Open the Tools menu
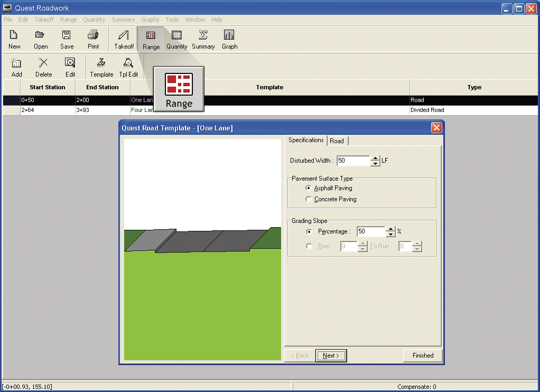Viewport: 540px width, 392px height. tap(172, 20)
